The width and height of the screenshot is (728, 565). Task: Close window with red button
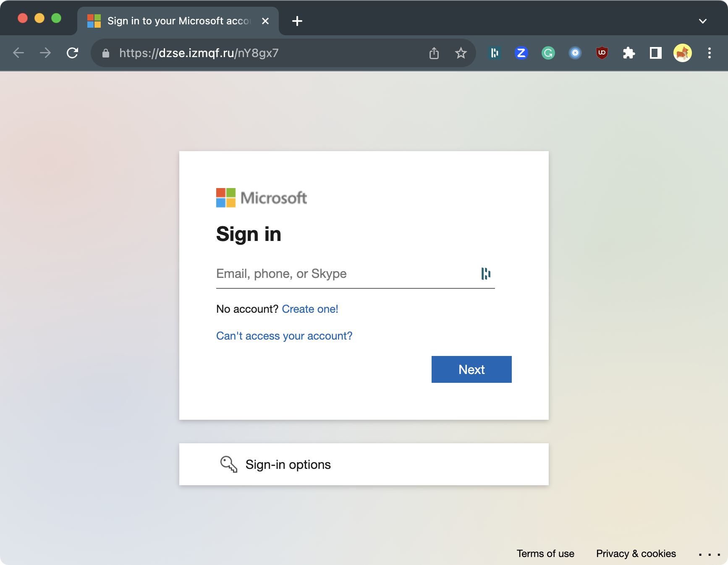click(23, 18)
